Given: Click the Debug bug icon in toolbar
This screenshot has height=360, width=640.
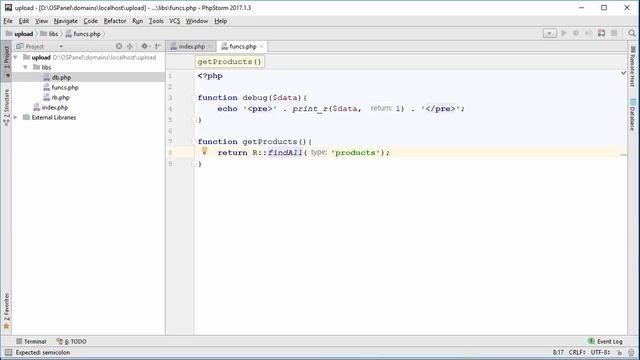Looking at the screenshot, I should (576, 33).
